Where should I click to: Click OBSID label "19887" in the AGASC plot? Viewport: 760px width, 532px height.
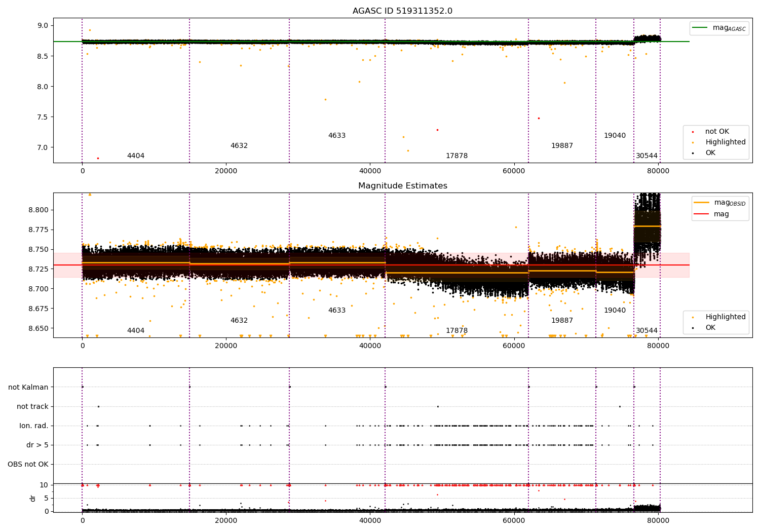tap(562, 146)
